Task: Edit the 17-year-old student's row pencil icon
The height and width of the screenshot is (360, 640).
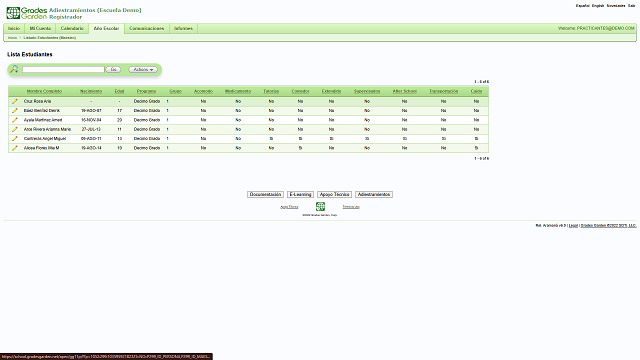Action: click(x=15, y=111)
